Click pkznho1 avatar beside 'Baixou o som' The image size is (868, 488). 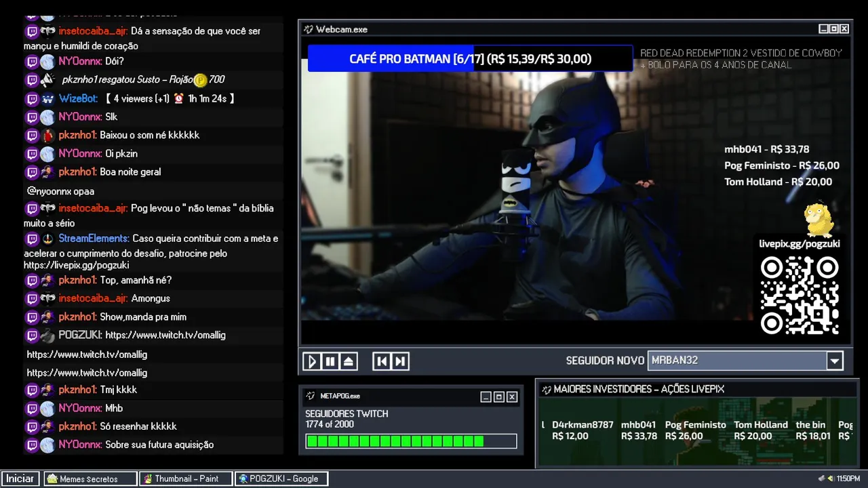coord(47,135)
